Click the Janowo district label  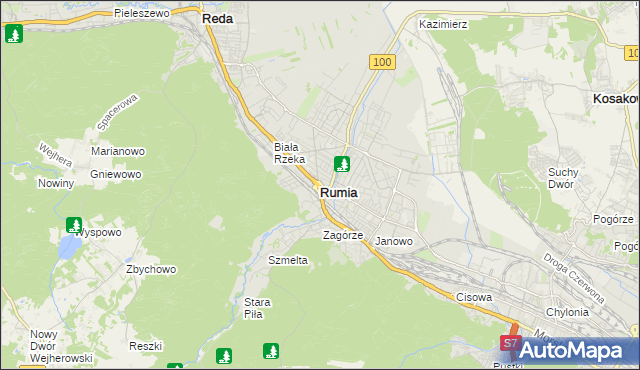coord(394,241)
